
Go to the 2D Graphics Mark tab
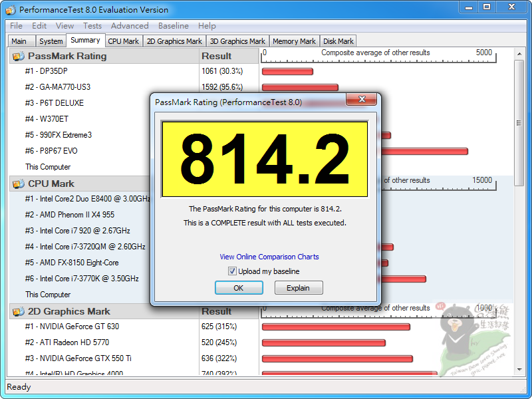point(174,41)
